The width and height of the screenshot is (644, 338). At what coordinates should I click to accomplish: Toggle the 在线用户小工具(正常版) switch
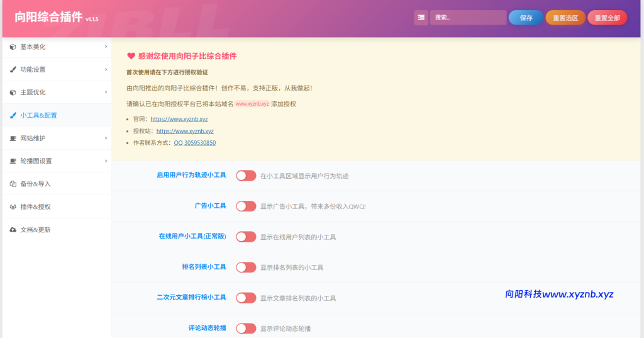click(246, 237)
